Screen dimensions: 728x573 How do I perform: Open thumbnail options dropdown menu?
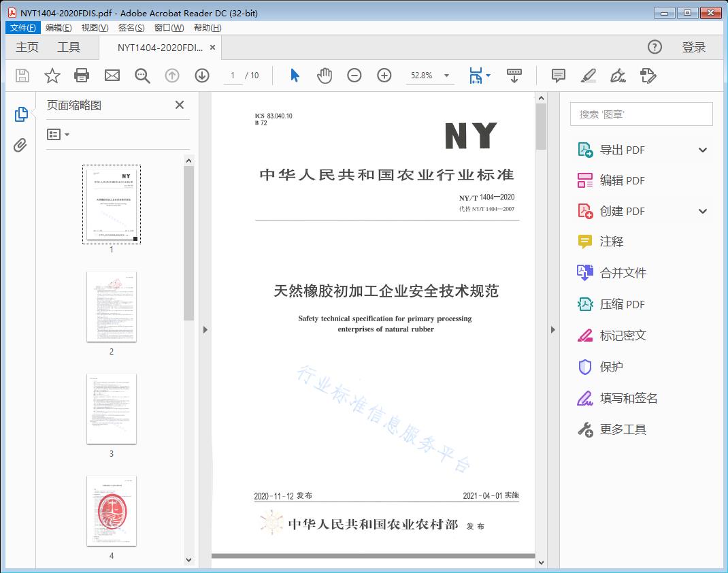[59, 135]
